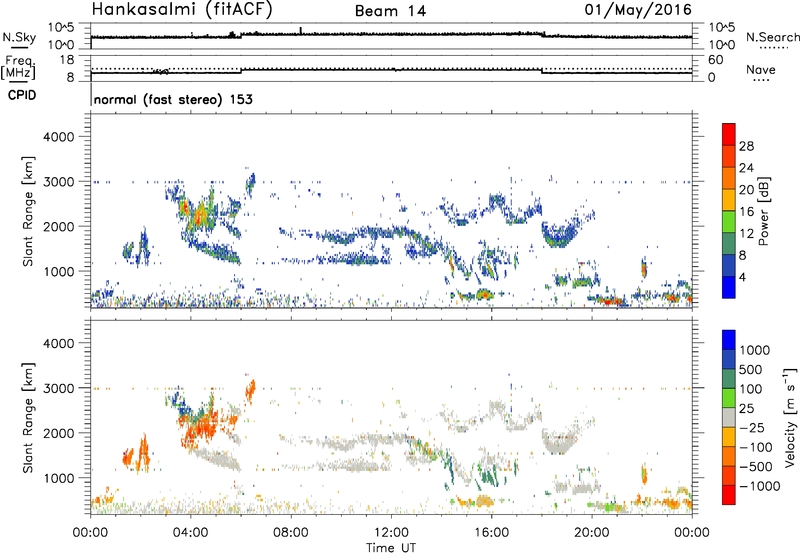Click the "Power [dB]" colorbar label
The height and width of the screenshot is (554, 800).
(x=763, y=211)
